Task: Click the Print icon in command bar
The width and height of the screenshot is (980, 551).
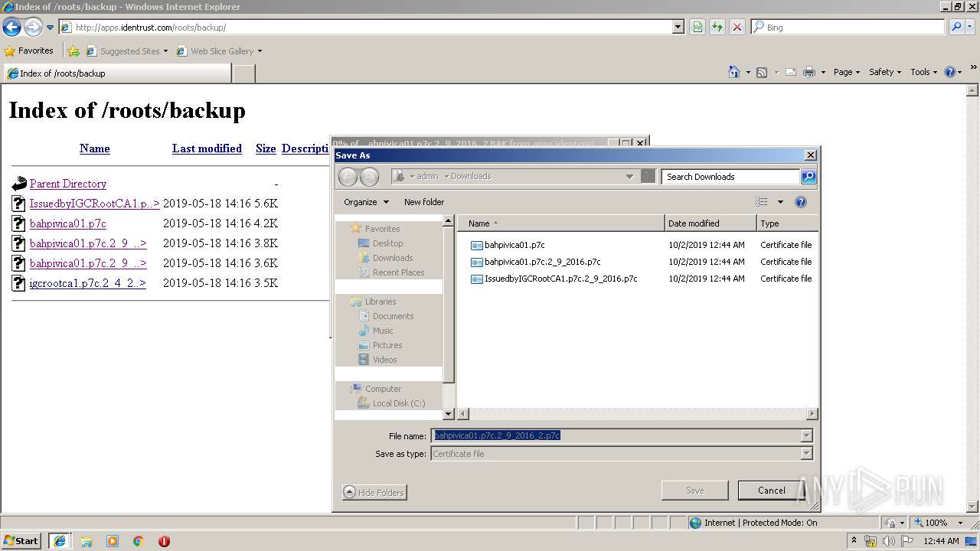Action: point(809,72)
